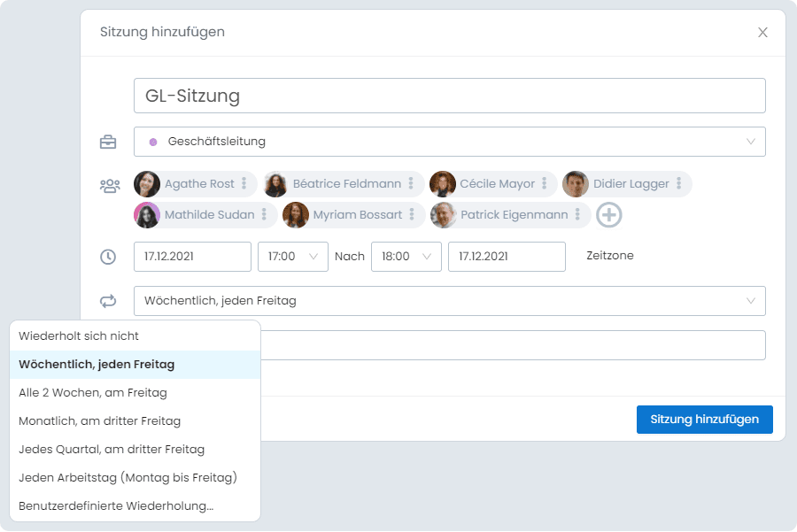The height and width of the screenshot is (532, 797).
Task: Open options dots next to Mathilde Sudan
Action: [264, 214]
